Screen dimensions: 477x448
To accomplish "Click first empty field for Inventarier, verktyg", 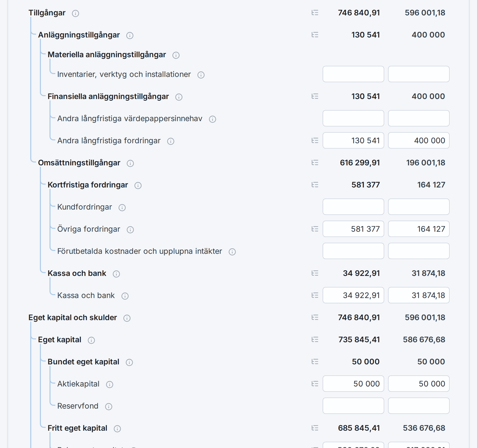I will click(353, 74).
